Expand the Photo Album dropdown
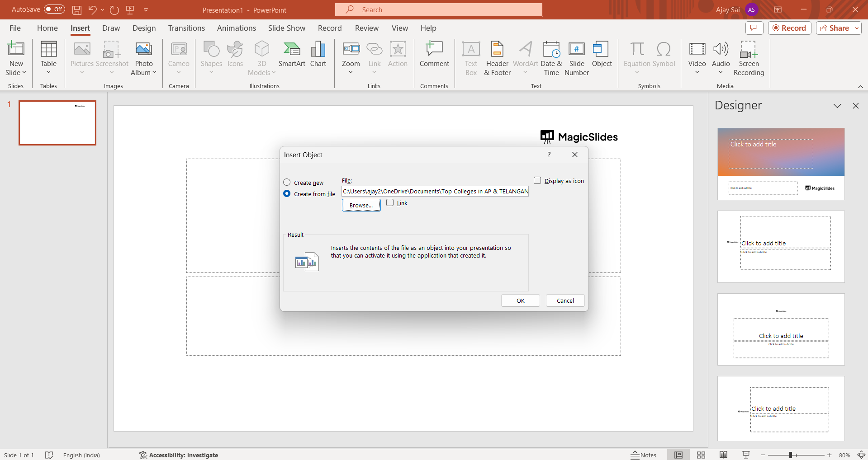Viewport: 868px width, 460px height. pos(154,73)
